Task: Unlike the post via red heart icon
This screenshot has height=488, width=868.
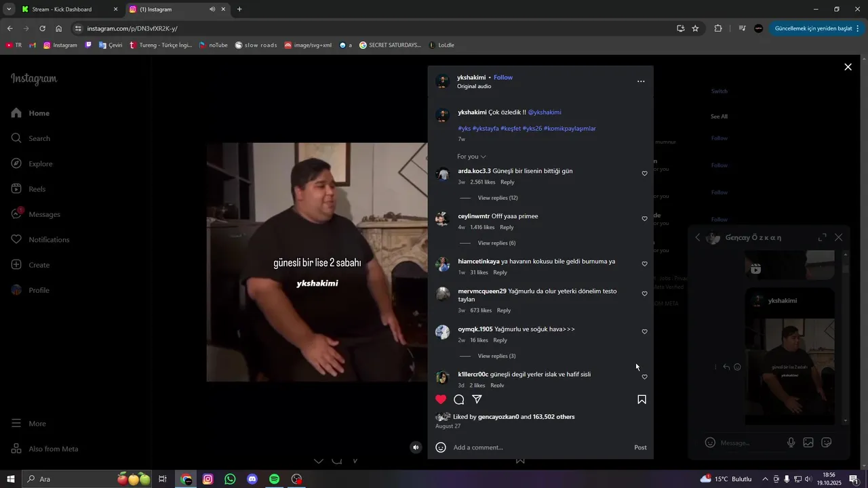Action: (441, 399)
